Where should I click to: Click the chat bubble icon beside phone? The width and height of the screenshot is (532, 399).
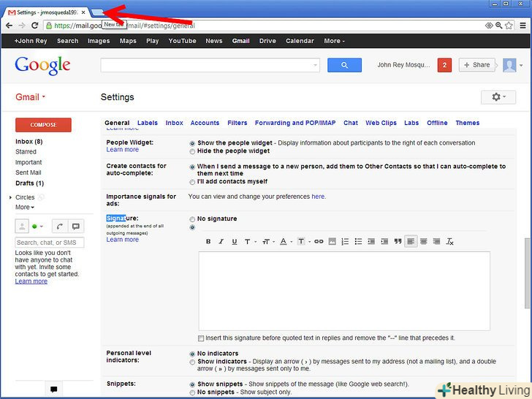coord(76,227)
